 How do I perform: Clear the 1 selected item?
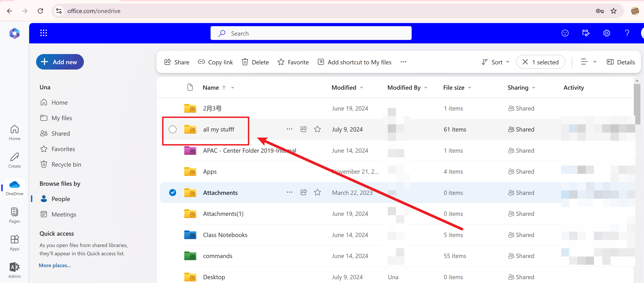pyautogui.click(x=540, y=62)
